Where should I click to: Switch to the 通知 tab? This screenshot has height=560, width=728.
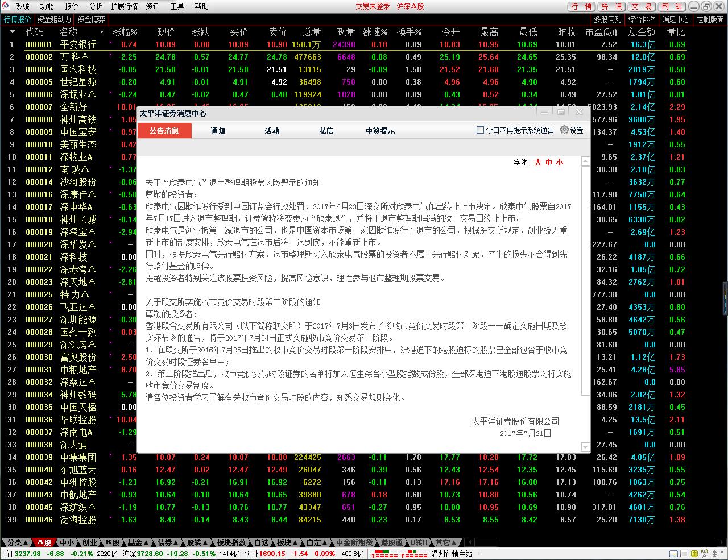[218, 131]
